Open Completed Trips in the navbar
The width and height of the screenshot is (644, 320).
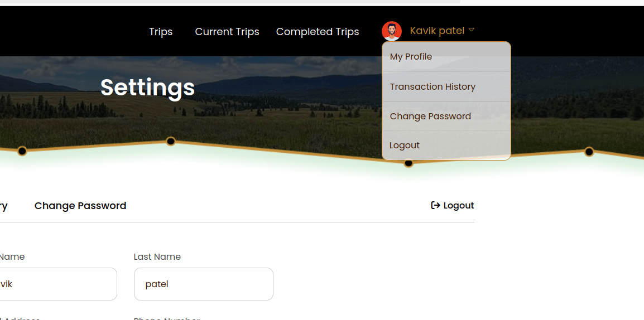point(318,32)
